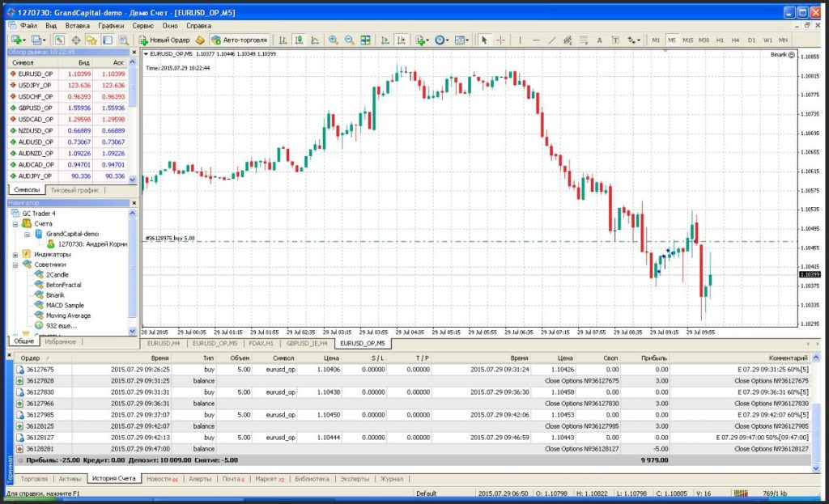Select the trendline drawing tool
829x504 pixels.
552,40
